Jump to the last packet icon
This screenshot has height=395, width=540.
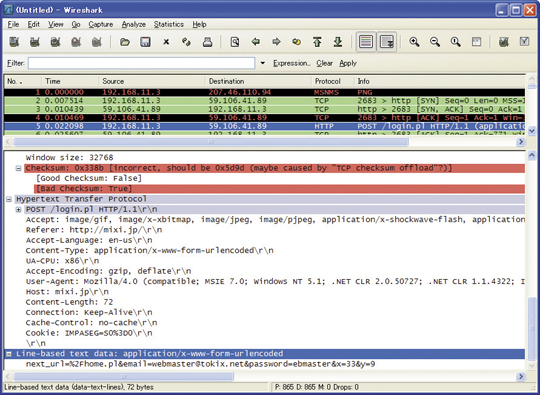[338, 42]
